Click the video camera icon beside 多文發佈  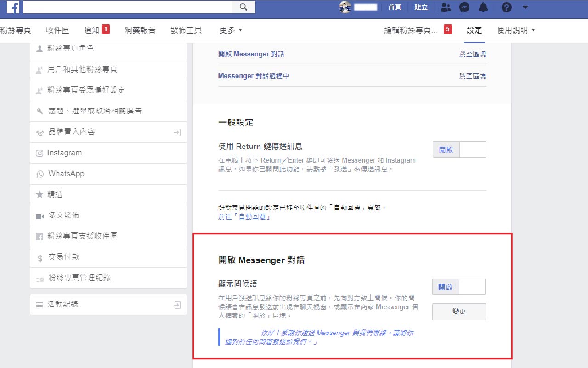tap(40, 216)
